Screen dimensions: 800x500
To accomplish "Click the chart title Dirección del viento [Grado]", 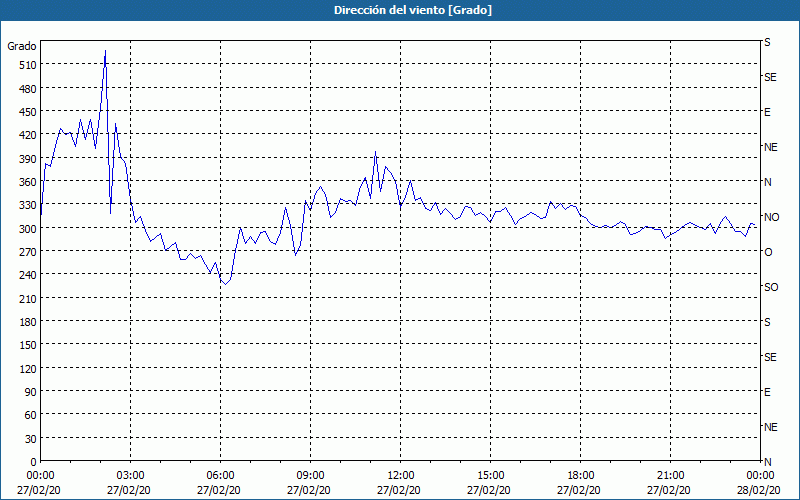I will pyautogui.click(x=399, y=10).
